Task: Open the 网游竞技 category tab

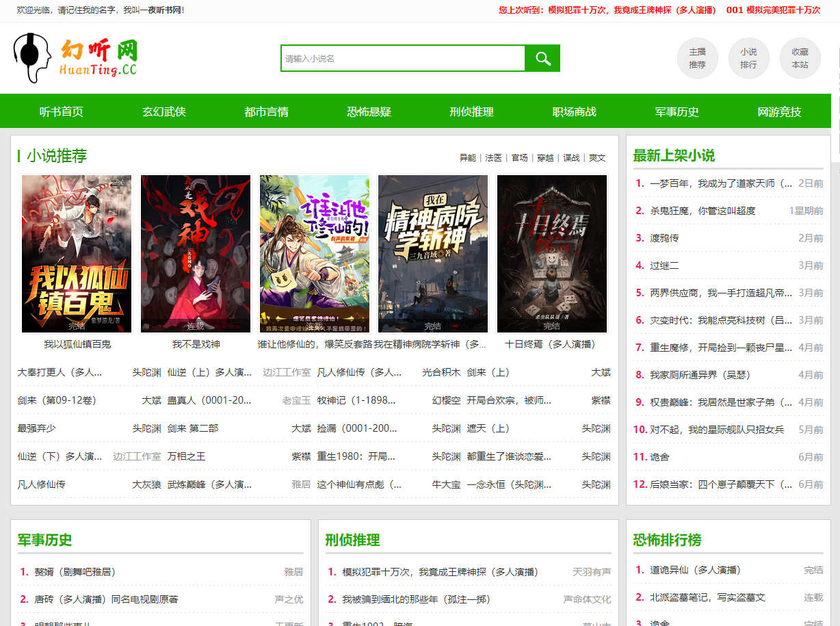Action: coord(780,112)
